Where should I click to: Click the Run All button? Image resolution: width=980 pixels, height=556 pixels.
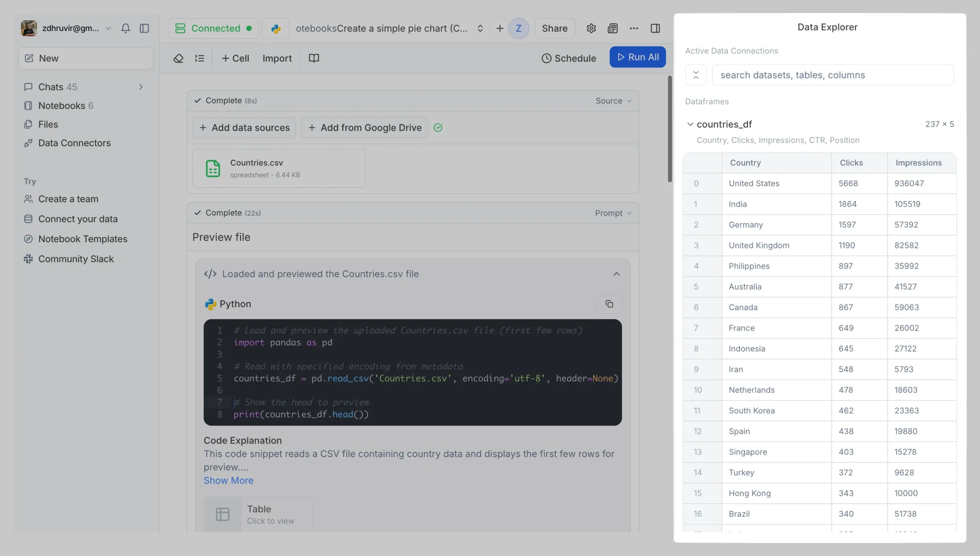637,57
